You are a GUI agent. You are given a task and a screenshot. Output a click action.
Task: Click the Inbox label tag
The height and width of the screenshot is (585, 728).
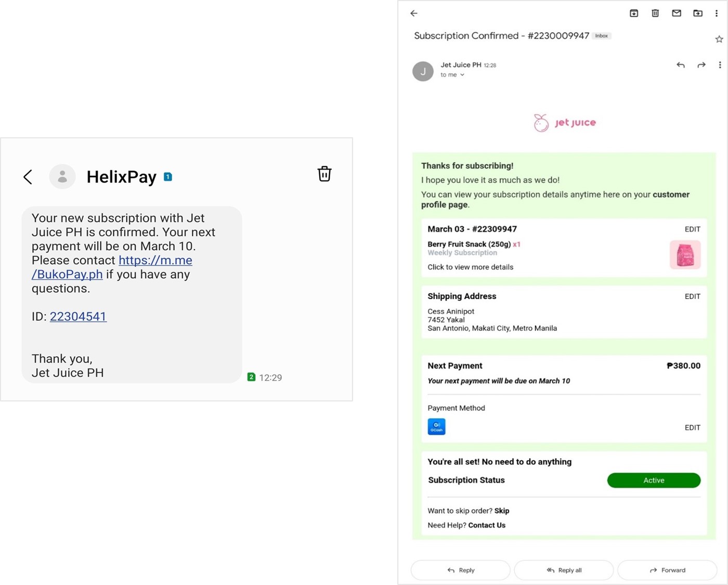click(602, 36)
